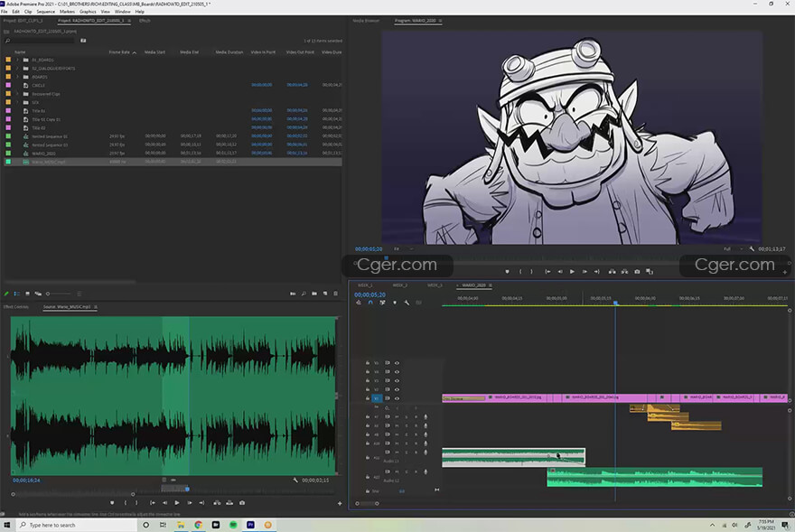The height and width of the screenshot is (532, 795).
Task: Solo the Audio 12 track
Action: pyautogui.click(x=407, y=471)
